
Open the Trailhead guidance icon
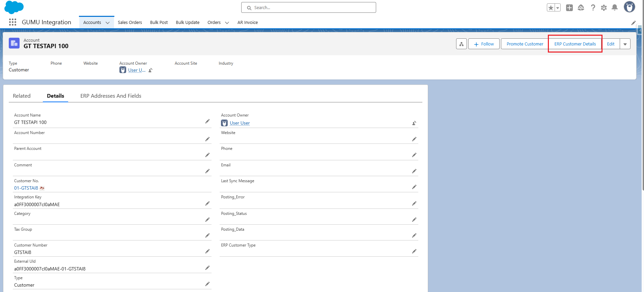tap(581, 8)
